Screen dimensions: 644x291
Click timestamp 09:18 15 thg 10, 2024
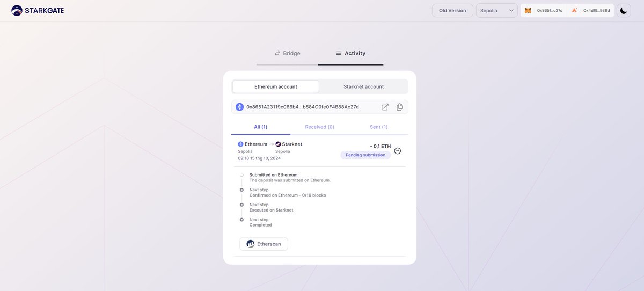click(259, 158)
